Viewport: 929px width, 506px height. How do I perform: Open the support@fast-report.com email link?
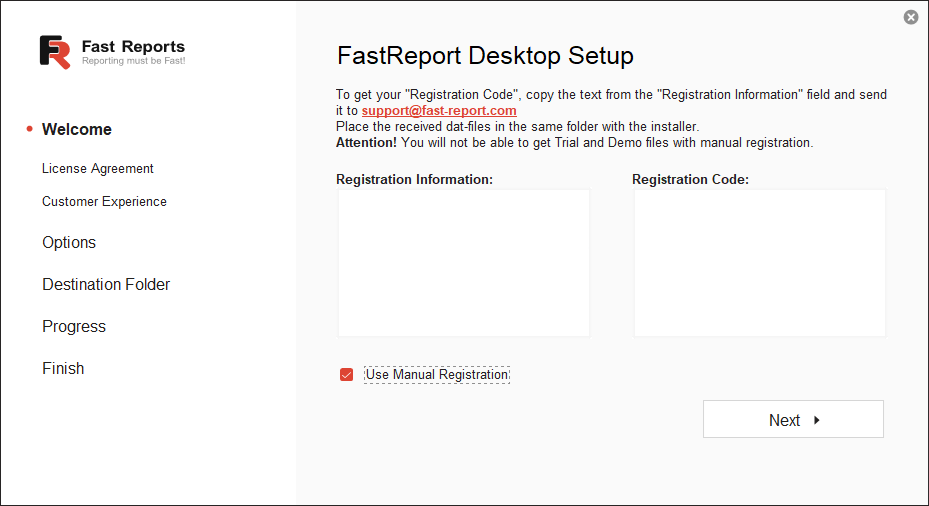pos(439,111)
